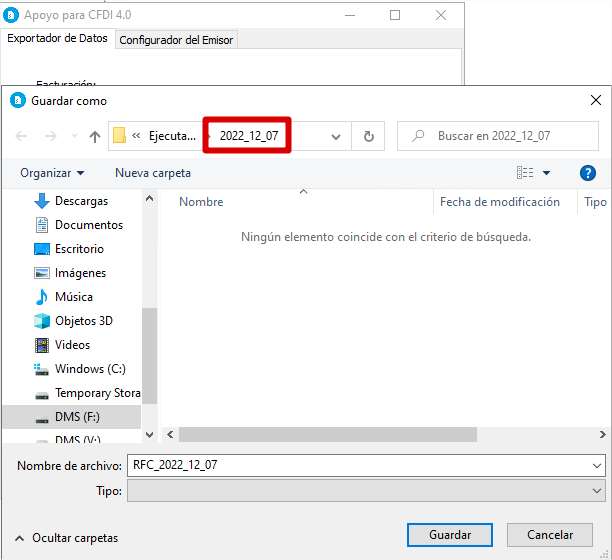Switch to Configurador del Emisor tab
This screenshot has height=560, width=612.
(x=176, y=40)
